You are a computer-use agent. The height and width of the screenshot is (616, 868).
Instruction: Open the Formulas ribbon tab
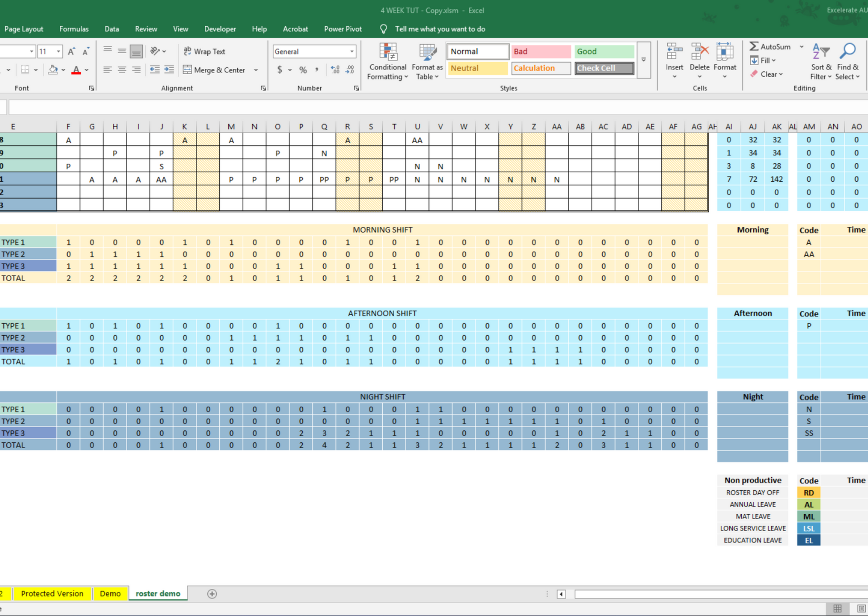74,29
